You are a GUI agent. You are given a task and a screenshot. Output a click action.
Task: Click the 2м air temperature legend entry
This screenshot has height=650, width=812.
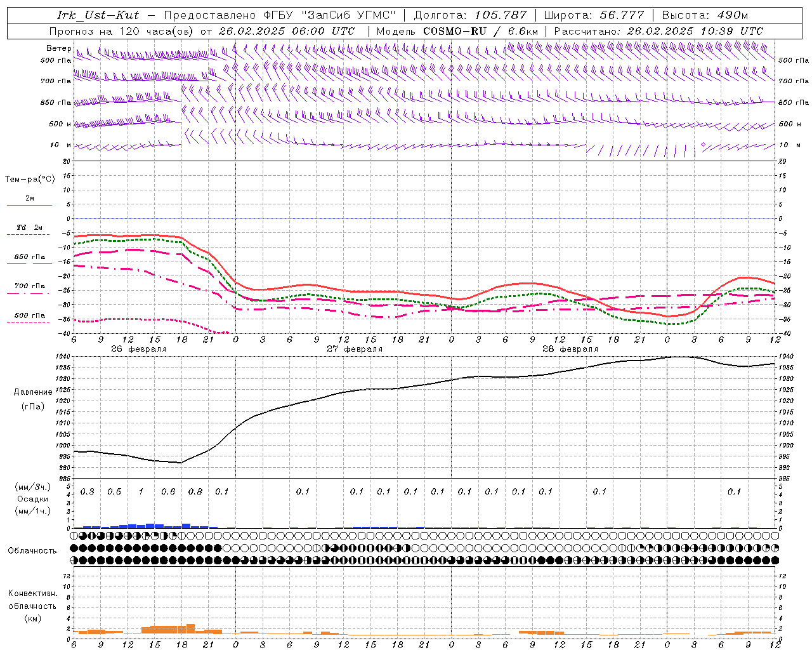tap(29, 199)
